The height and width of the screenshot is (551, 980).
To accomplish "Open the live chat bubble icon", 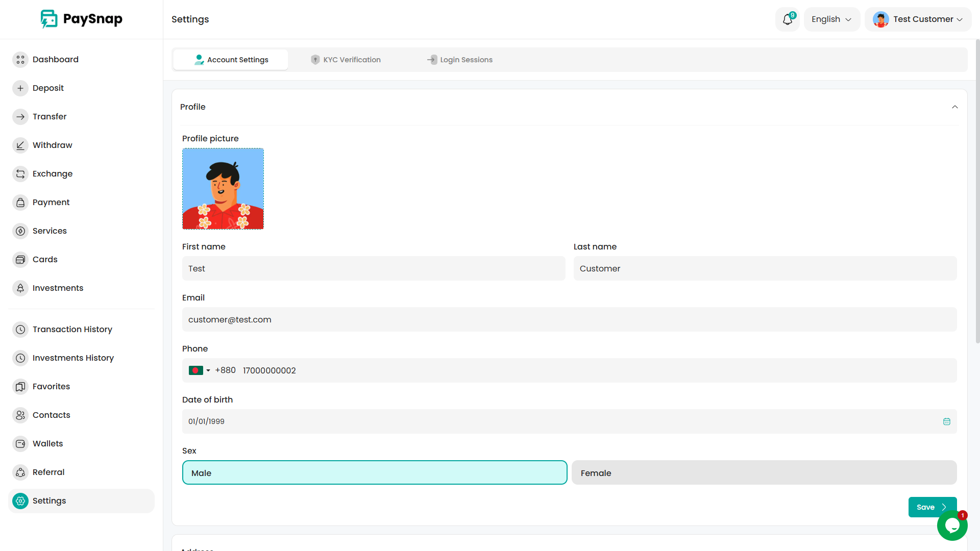I will 952,525.
